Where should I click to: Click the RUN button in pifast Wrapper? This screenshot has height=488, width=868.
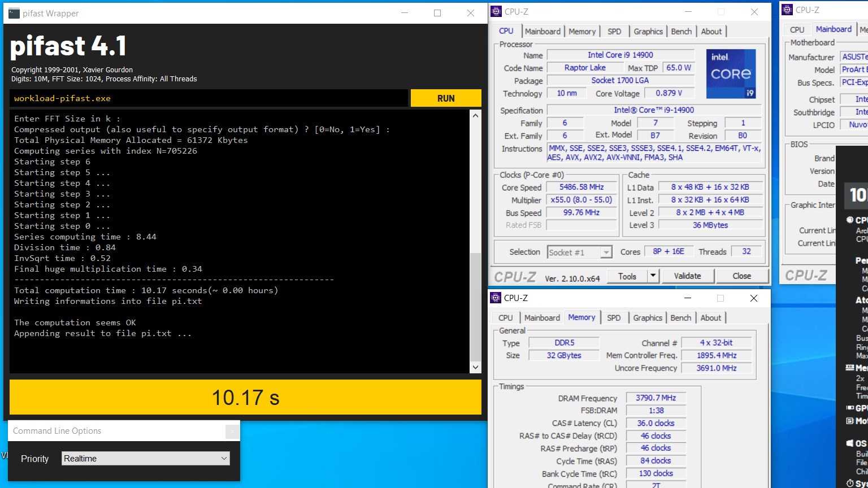coord(446,98)
